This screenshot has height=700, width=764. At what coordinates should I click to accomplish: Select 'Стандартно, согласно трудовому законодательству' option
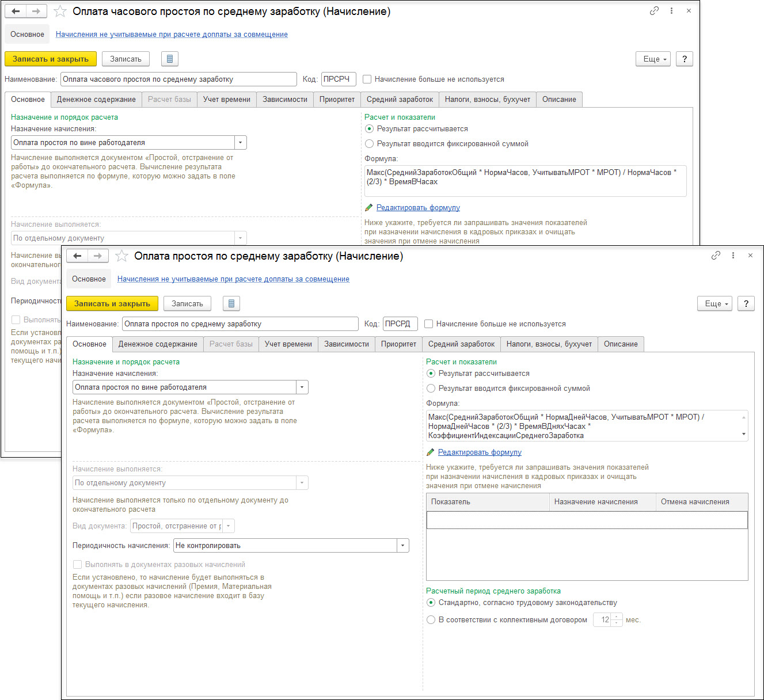(x=431, y=603)
